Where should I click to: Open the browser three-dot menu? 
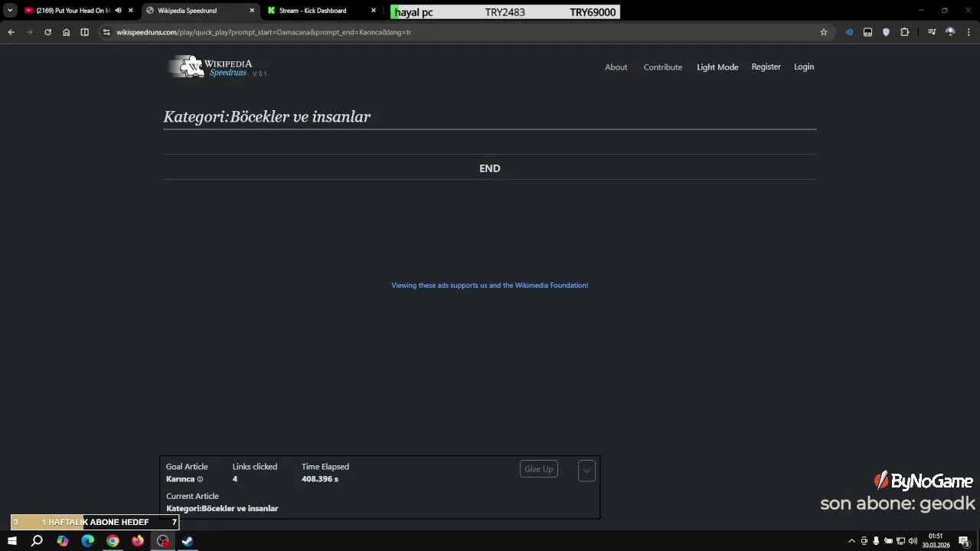pos(969,32)
